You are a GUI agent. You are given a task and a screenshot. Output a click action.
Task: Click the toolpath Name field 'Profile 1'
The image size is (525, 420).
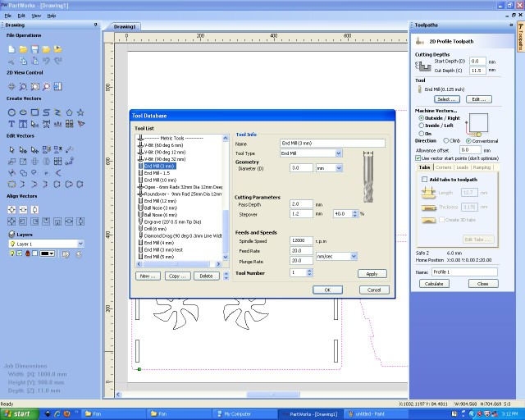[x=464, y=272]
